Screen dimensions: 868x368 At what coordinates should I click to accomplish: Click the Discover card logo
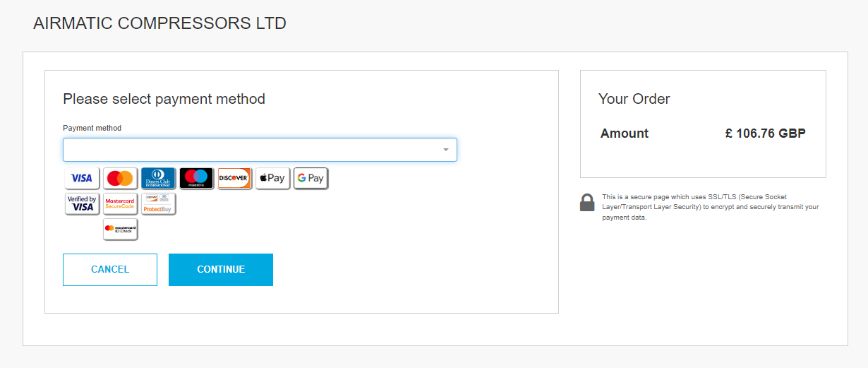(234, 178)
